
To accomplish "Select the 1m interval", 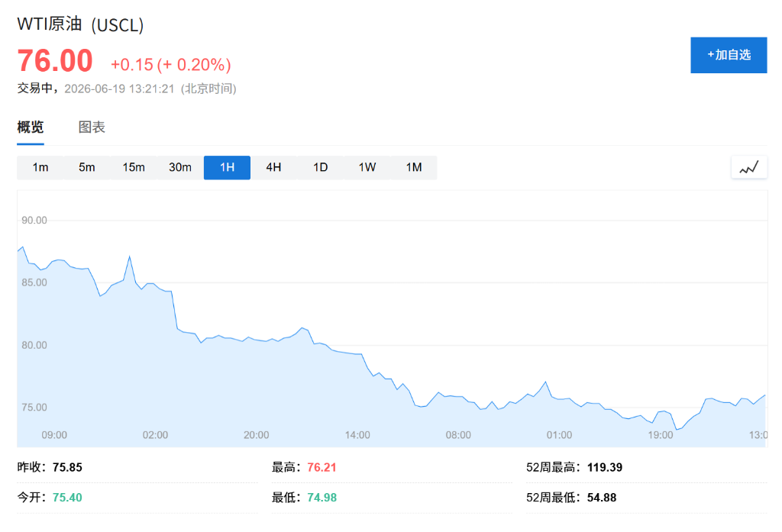I will coord(40,167).
